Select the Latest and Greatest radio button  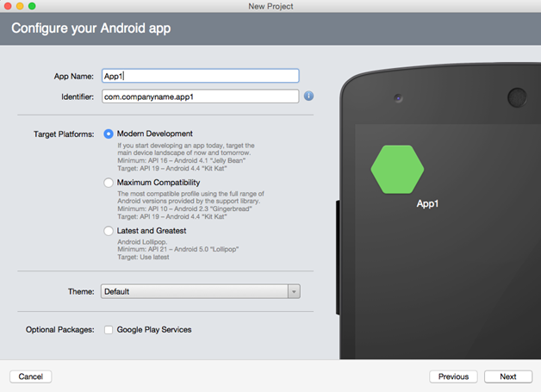pyautogui.click(x=109, y=231)
